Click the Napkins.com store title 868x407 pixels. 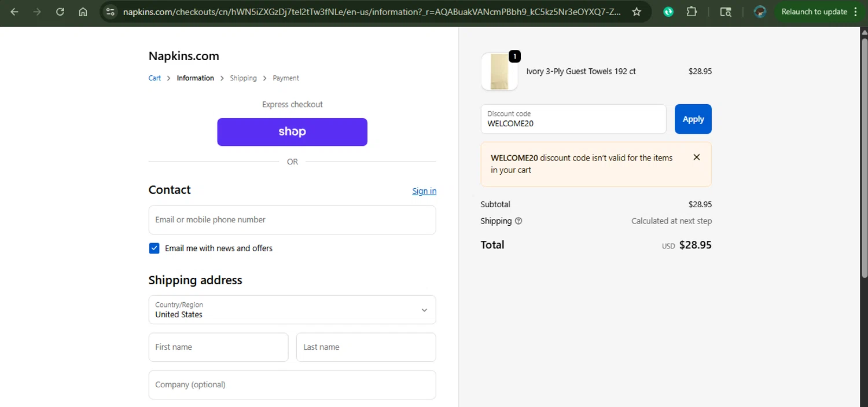coord(184,56)
